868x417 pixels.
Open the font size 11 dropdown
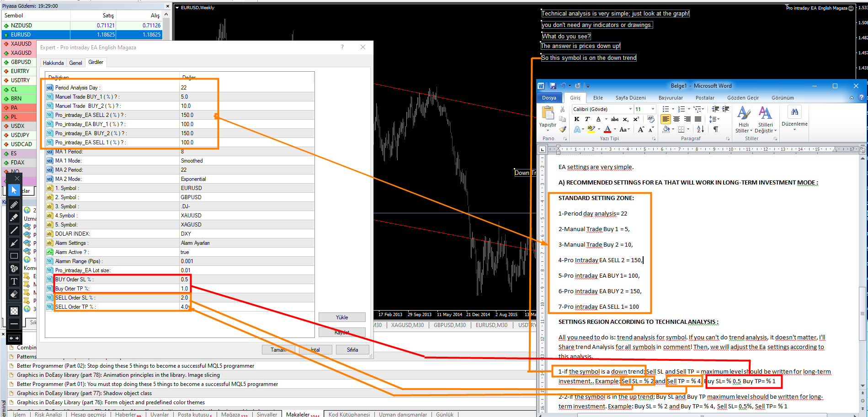tap(653, 109)
